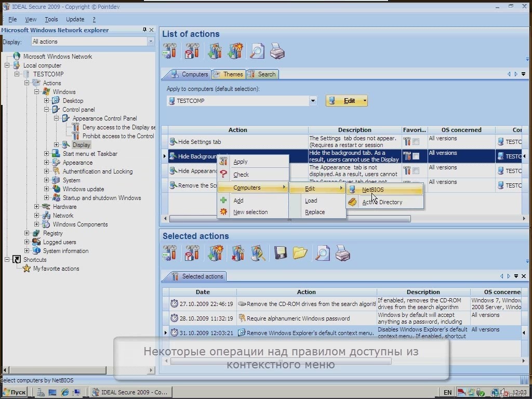This screenshot has height=399, width=532.
Task: Click the brush clear icon in Selected actions toolbar
Action: [258, 253]
